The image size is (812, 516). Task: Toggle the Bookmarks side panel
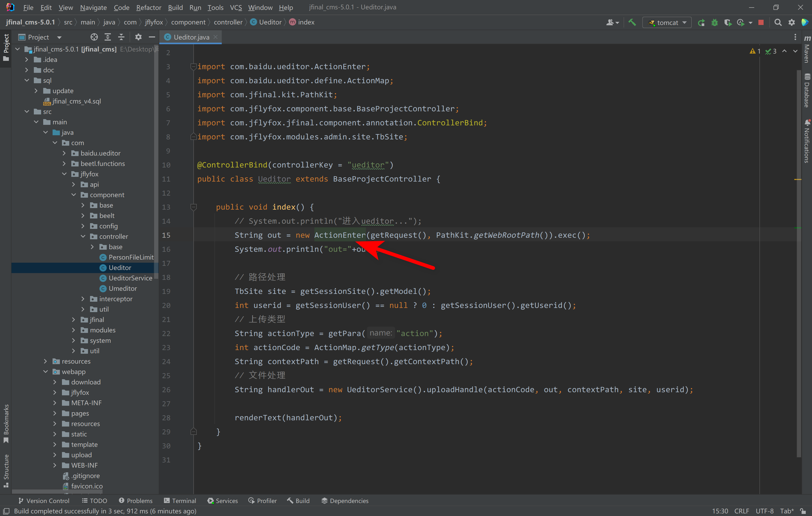[x=6, y=423]
